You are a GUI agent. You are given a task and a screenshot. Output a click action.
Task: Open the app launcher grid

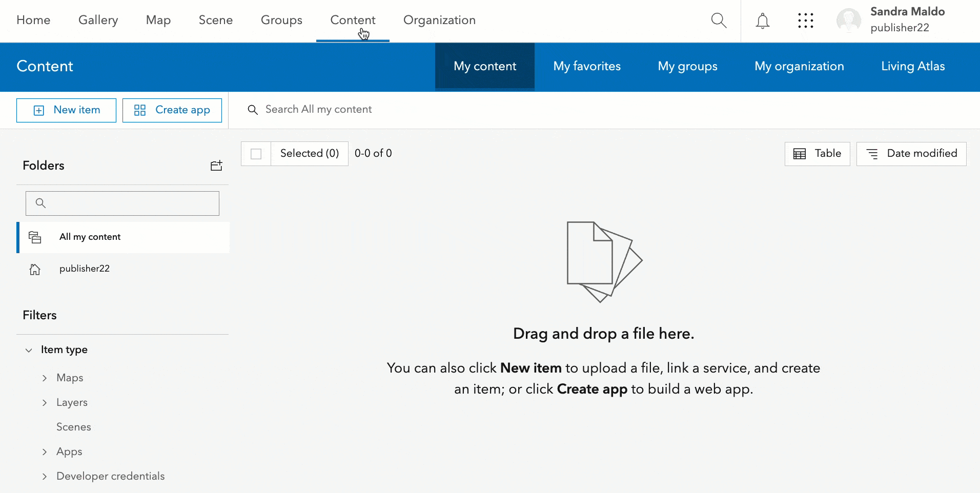[806, 20]
